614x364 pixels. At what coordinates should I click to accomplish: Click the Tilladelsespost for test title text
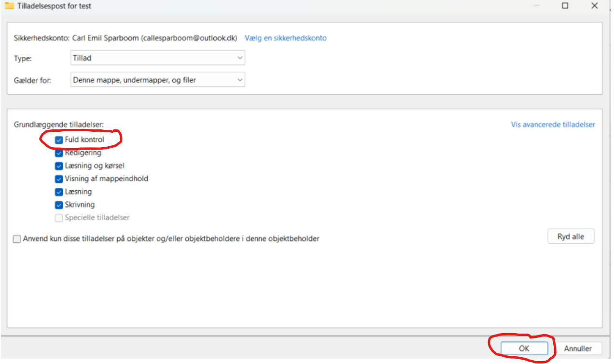click(54, 6)
